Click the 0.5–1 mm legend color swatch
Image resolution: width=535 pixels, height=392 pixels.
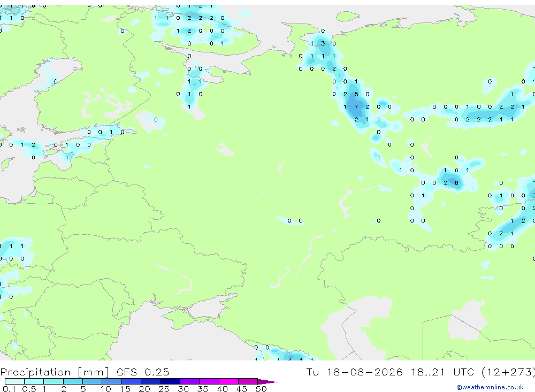click(x=34, y=381)
